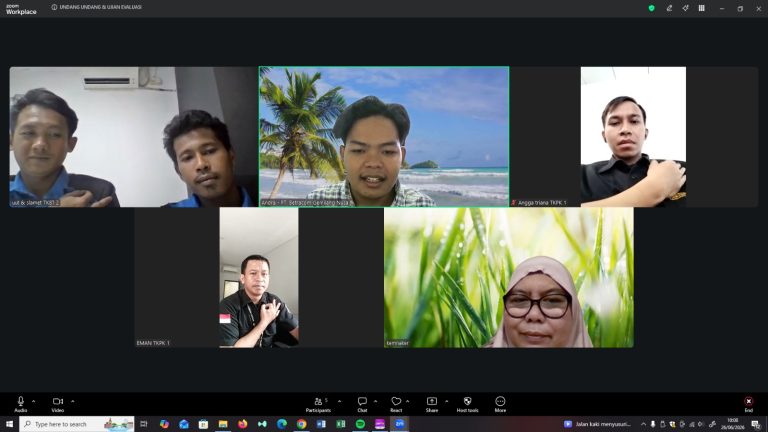768x432 pixels.
Task: Click the 'uut & slamet' name label
Action: click(x=35, y=202)
